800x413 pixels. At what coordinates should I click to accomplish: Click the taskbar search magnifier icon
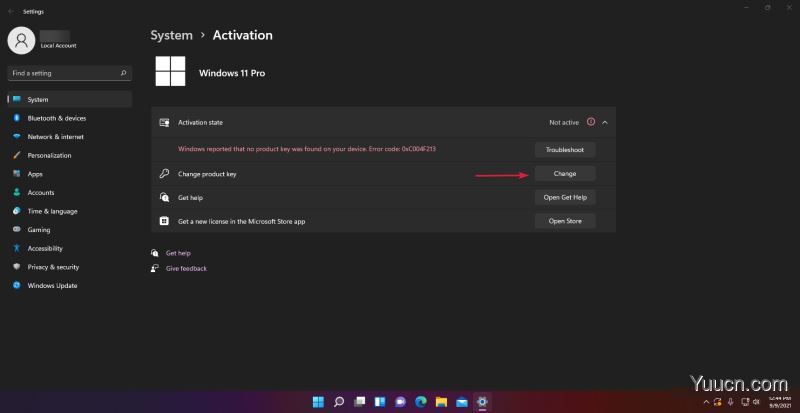pyautogui.click(x=339, y=402)
